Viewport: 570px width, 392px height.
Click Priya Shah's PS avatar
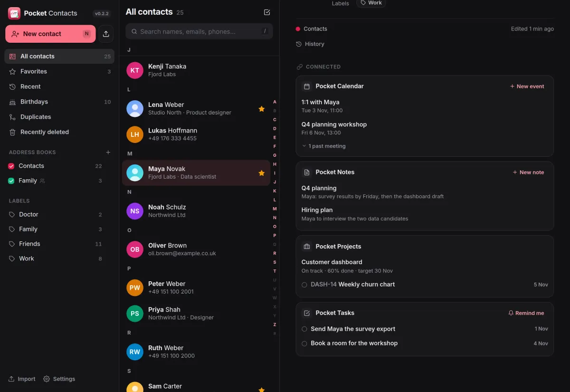135,314
